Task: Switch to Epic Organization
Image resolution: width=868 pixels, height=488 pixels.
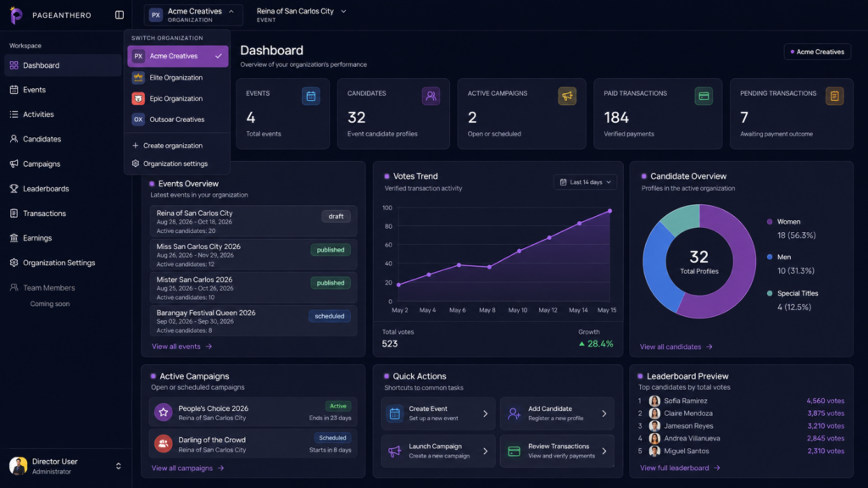Action: [178, 98]
